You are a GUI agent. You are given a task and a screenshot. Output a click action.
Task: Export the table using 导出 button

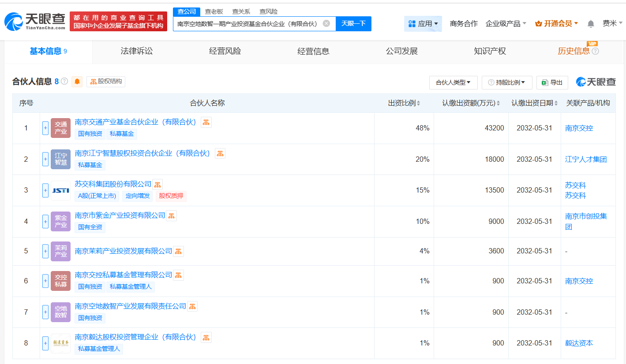click(x=552, y=82)
